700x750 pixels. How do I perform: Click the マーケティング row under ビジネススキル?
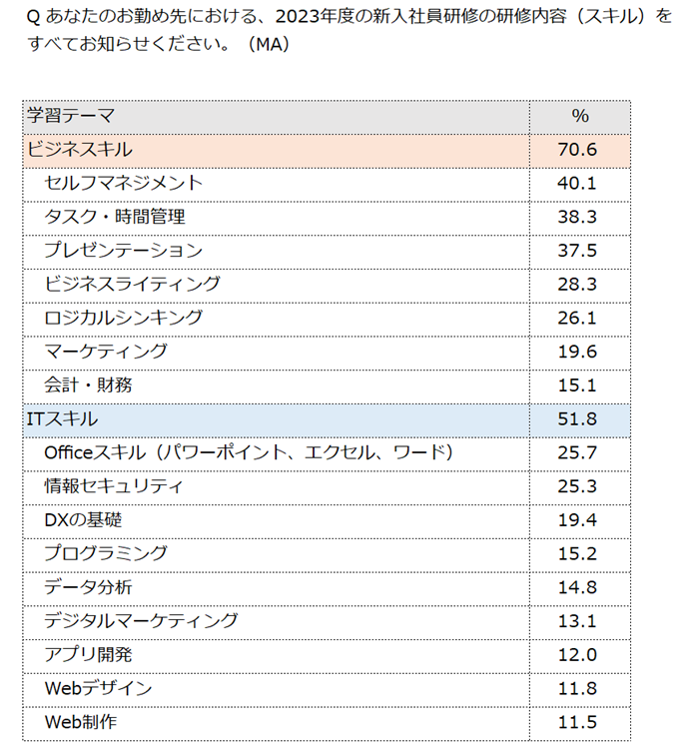106,352
